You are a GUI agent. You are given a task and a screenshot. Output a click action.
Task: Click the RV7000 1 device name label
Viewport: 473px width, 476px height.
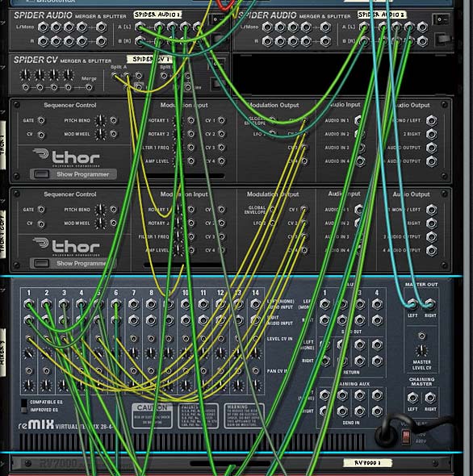pos(367,462)
